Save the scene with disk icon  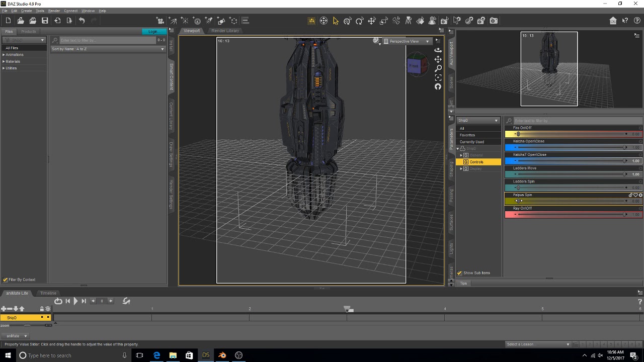(x=45, y=21)
